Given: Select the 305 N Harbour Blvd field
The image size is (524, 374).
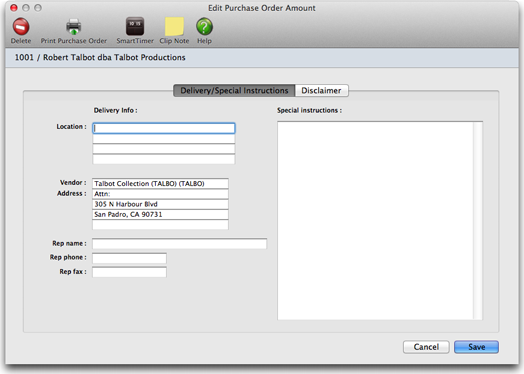Looking at the screenshot, I should click(160, 204).
